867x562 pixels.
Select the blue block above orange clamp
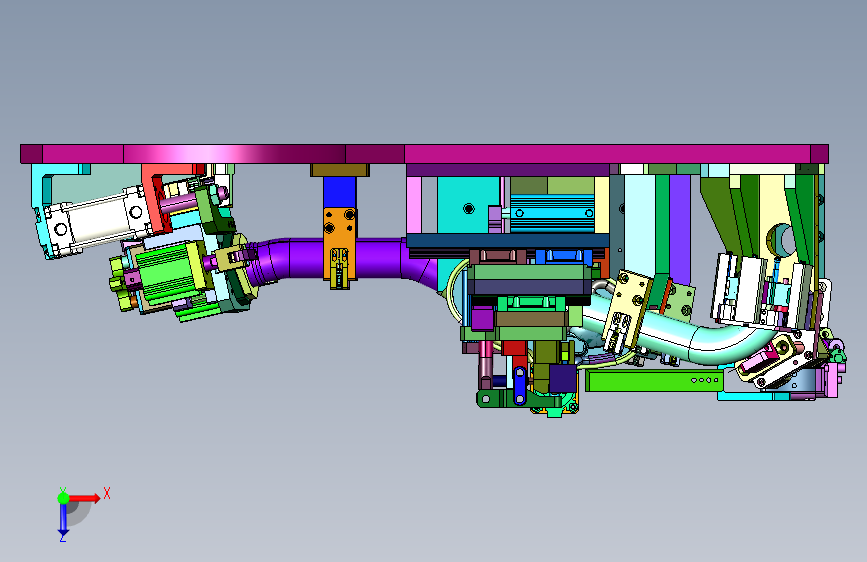[x=340, y=192]
